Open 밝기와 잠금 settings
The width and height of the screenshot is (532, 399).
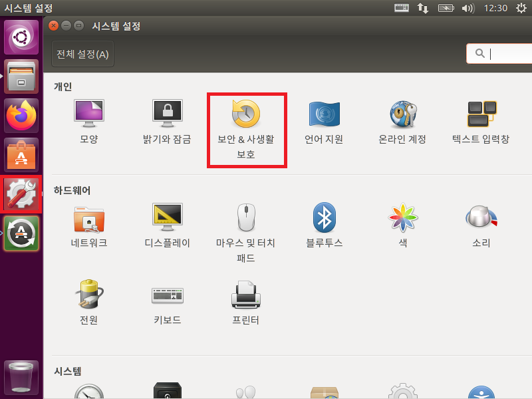[168, 122]
